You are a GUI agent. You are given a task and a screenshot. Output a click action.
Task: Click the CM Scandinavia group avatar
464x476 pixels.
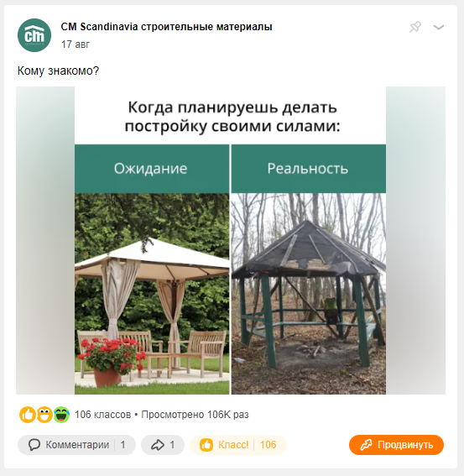point(34,35)
